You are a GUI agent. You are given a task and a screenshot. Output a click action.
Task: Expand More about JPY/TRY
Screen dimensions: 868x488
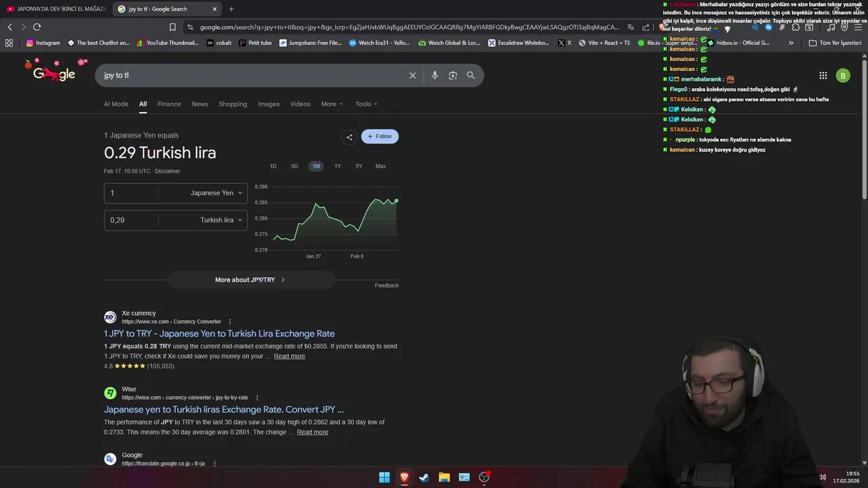click(251, 280)
